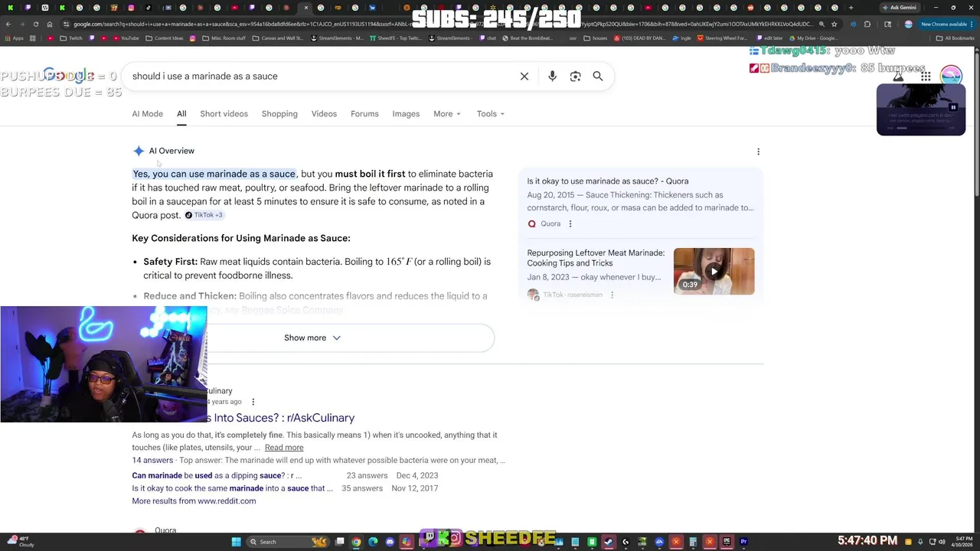Screen dimensions: 980x551
Task: Open Apps shortcut in bookmarks bar
Action: (13, 38)
